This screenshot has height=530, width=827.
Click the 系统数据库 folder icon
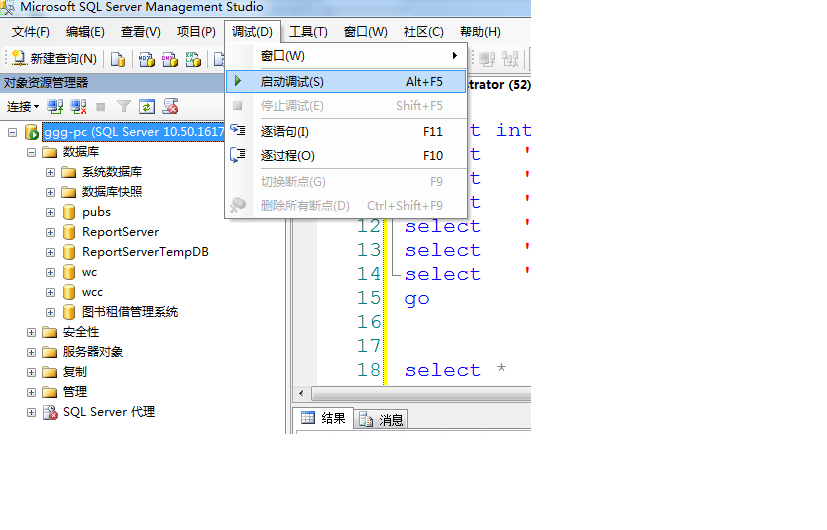(69, 172)
